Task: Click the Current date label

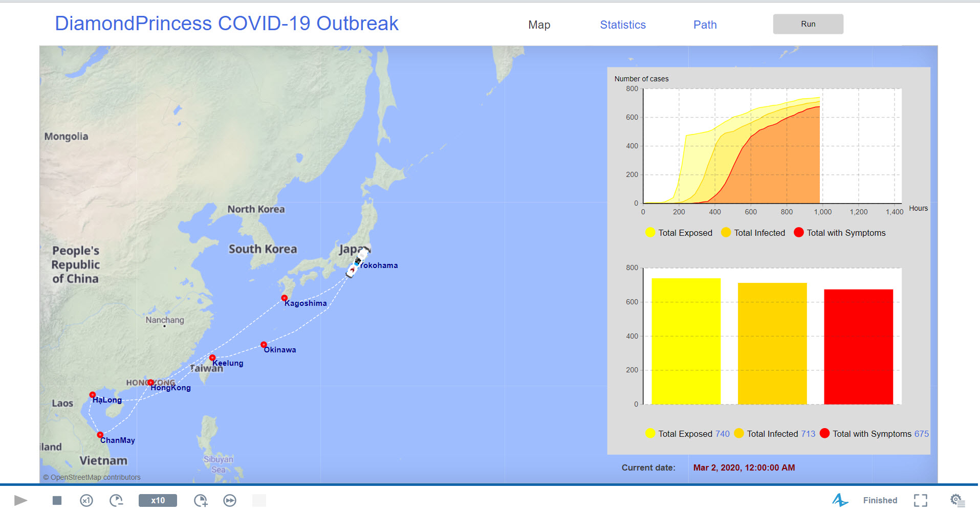Action: click(x=648, y=467)
